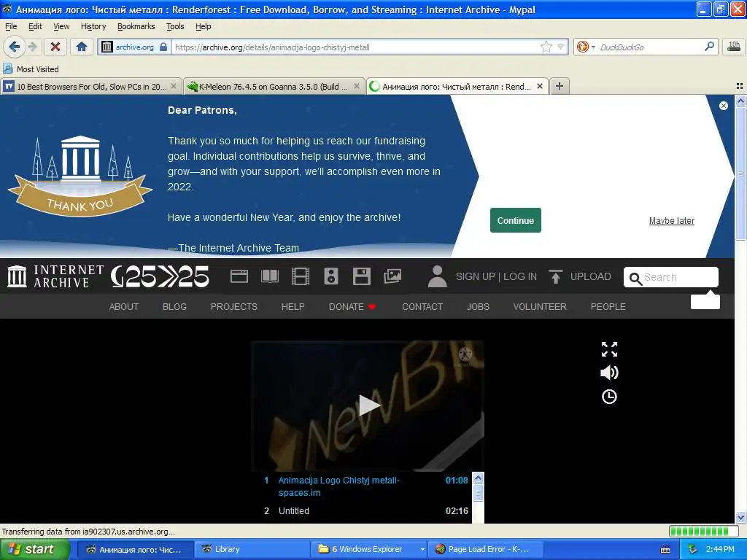The image size is (747, 560).
Task: Close the K-Meleon 76.4.5 tab
Action: click(x=356, y=86)
